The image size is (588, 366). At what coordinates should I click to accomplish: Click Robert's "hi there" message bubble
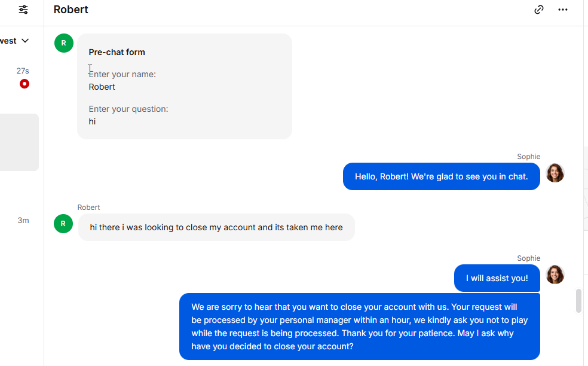coord(216,227)
